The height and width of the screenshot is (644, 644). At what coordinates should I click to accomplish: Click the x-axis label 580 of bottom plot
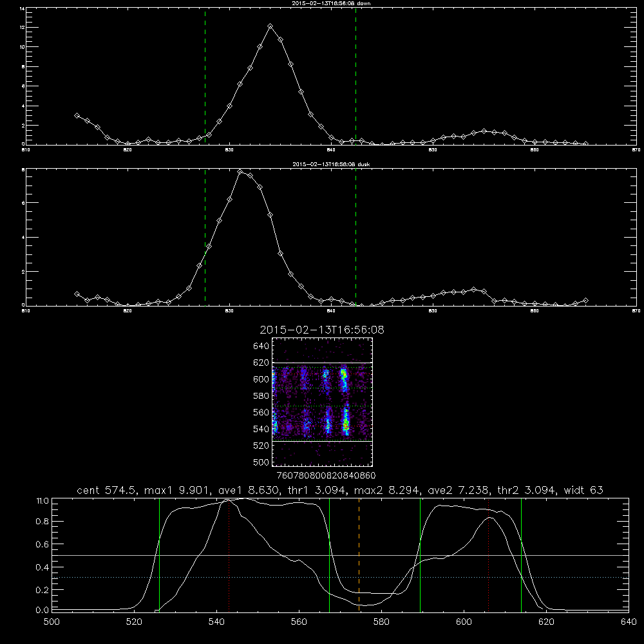click(381, 622)
